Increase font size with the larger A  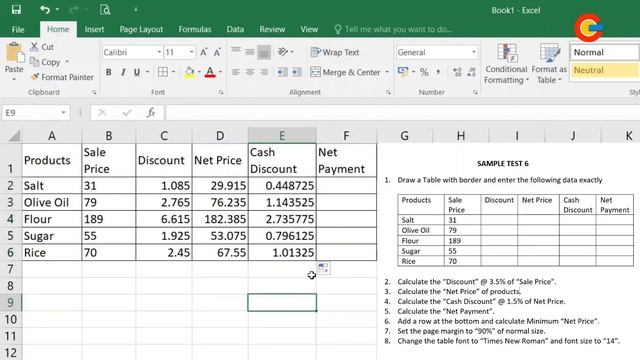[x=204, y=52]
